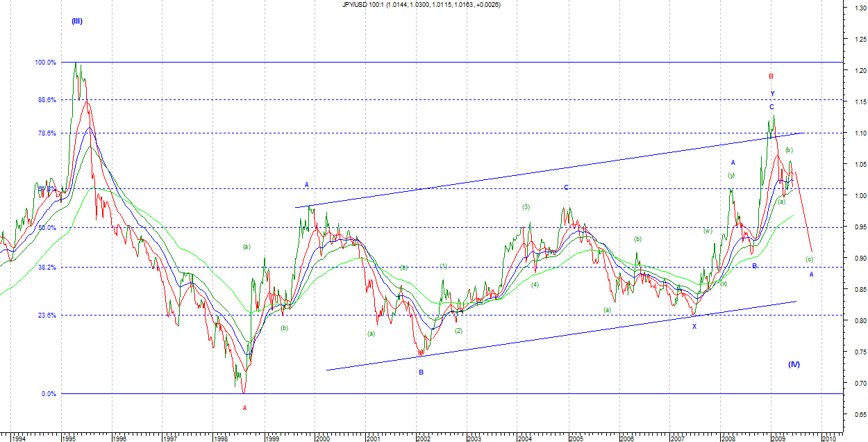Screen dimensions: 868x442
Task: Click the blue X wave label
Action: 694,326
